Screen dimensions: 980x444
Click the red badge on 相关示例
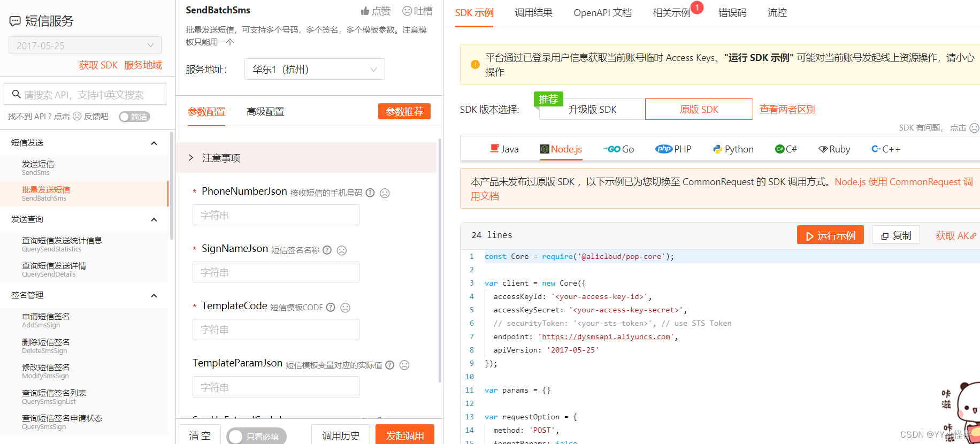click(697, 7)
